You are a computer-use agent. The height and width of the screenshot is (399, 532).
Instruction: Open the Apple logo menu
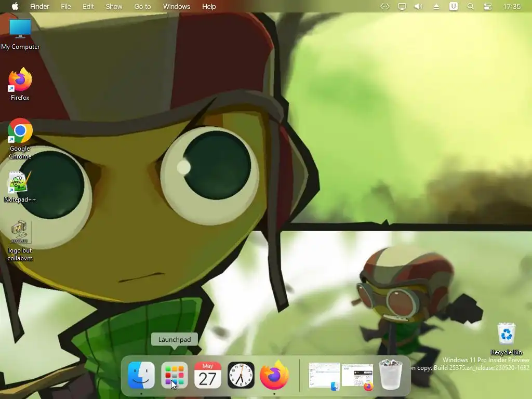tap(15, 6)
